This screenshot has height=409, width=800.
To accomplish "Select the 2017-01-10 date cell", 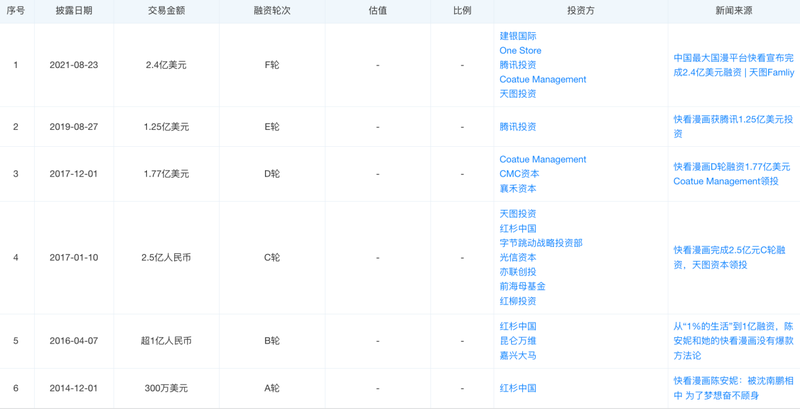I will tap(74, 258).
